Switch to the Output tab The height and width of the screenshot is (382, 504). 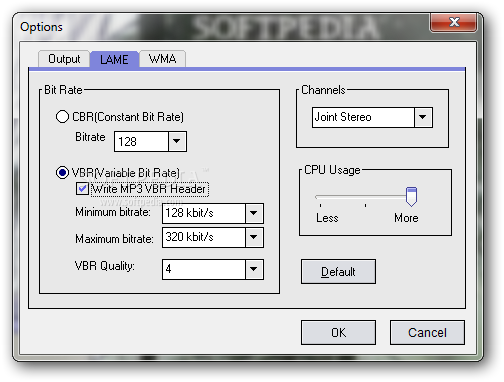[64, 59]
